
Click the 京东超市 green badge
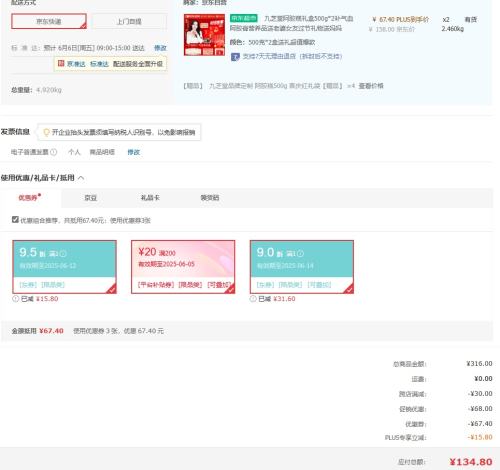point(244,18)
